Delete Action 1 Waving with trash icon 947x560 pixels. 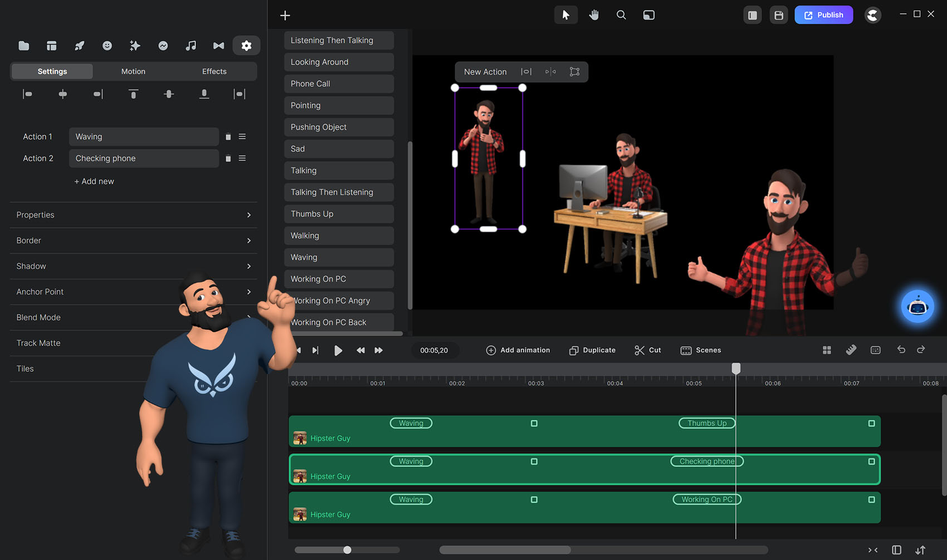228,137
